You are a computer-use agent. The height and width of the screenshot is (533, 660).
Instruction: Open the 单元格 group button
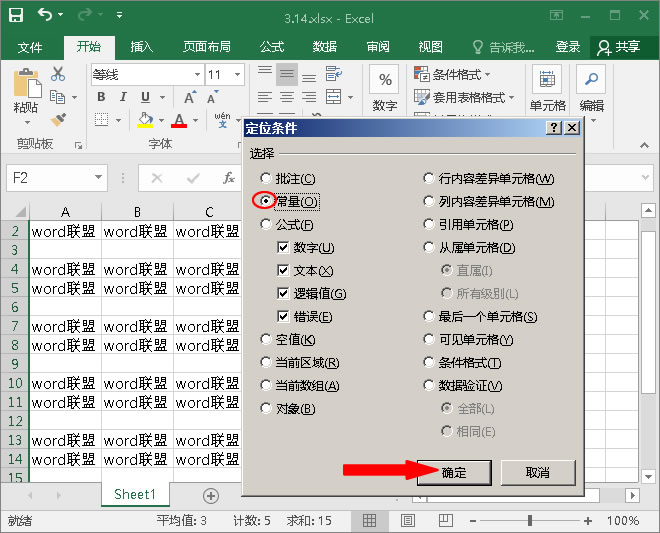(x=547, y=88)
